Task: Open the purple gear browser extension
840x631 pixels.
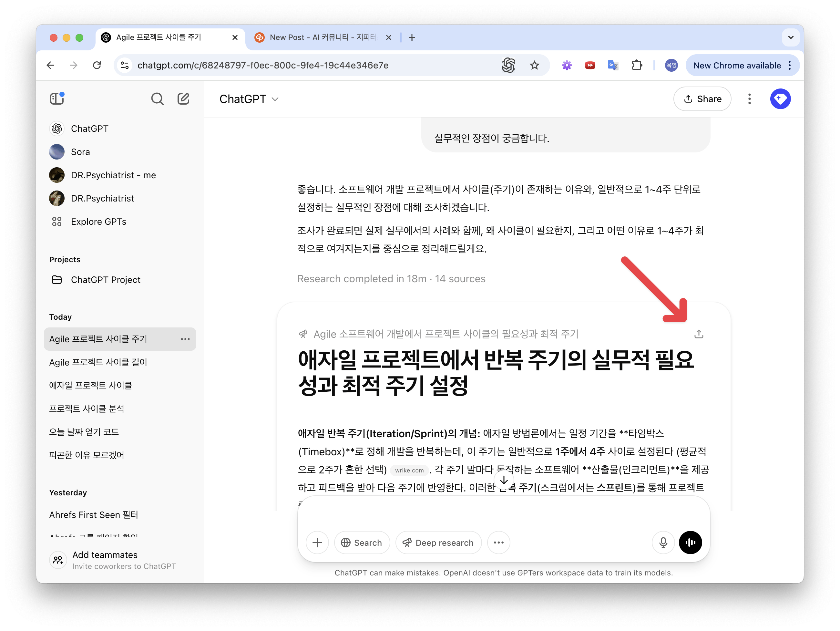Action: (567, 65)
